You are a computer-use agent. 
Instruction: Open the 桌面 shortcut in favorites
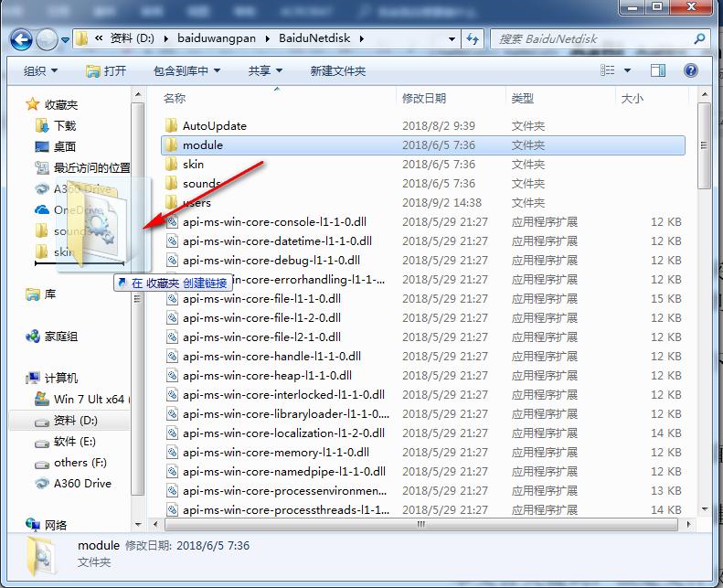pos(64,146)
